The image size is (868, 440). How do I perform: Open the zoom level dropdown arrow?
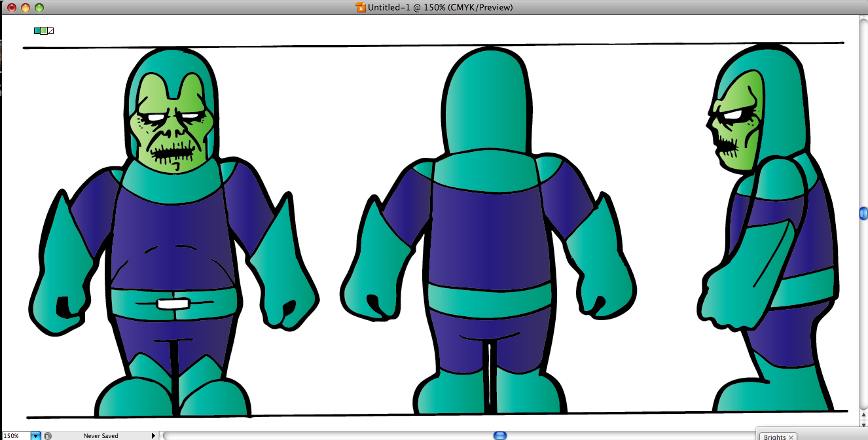[x=35, y=435]
